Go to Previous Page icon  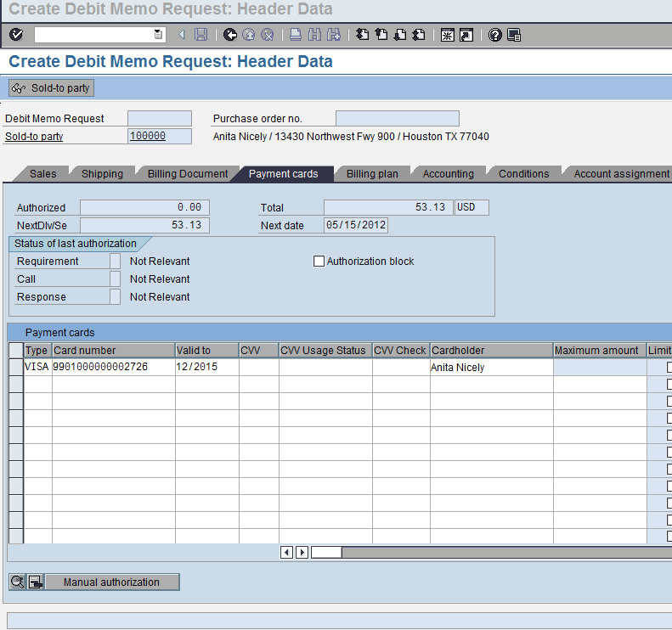[x=381, y=35]
